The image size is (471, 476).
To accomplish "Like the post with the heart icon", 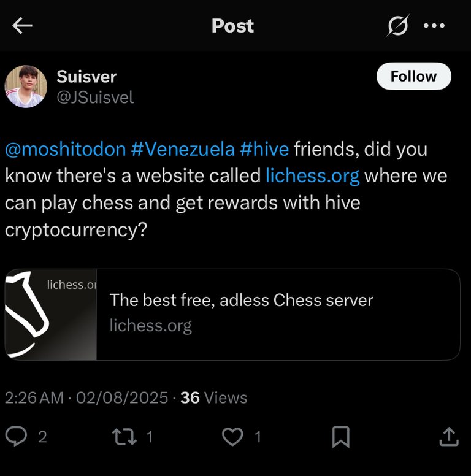I will [x=232, y=436].
